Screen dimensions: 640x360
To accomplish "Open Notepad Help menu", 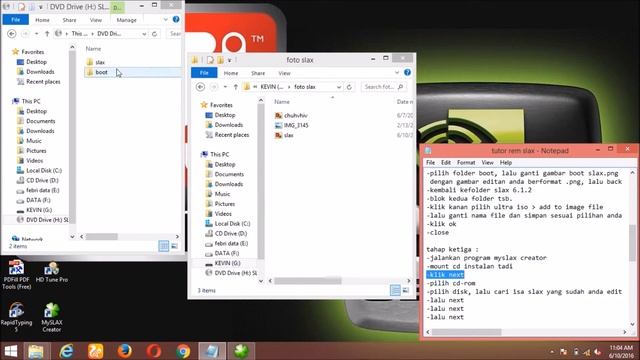I will (x=506, y=162).
